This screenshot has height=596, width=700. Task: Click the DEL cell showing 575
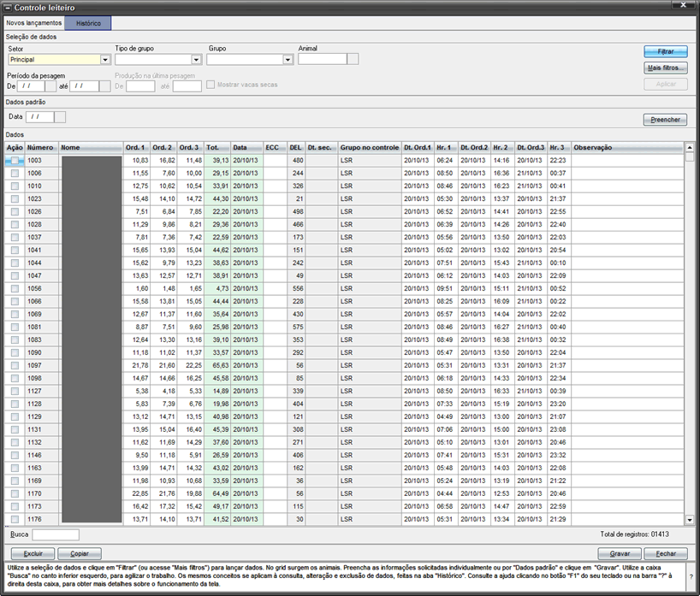click(296, 327)
